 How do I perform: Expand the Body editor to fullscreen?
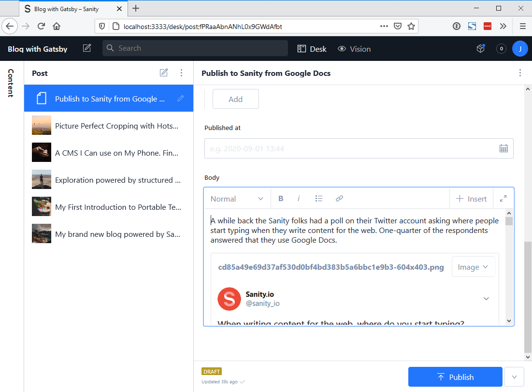(x=503, y=199)
